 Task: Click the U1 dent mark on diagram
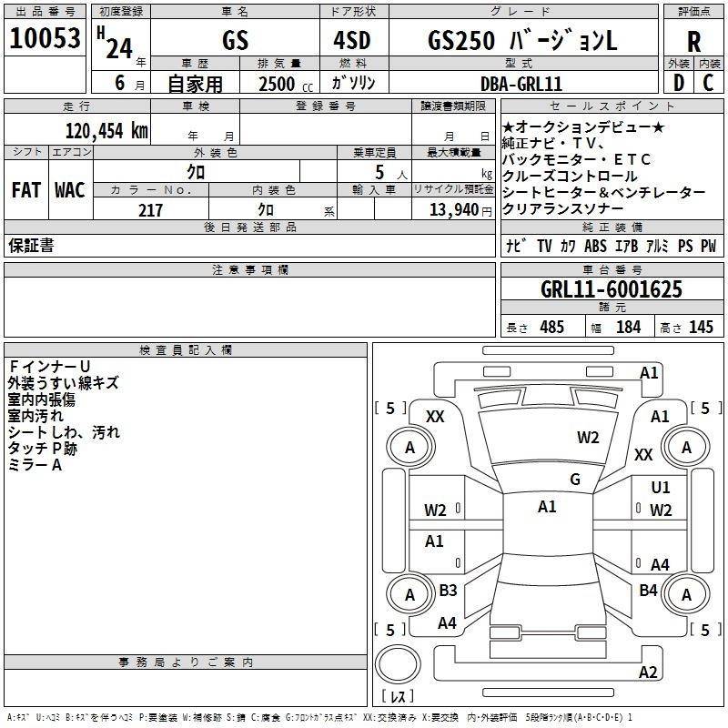point(661,487)
